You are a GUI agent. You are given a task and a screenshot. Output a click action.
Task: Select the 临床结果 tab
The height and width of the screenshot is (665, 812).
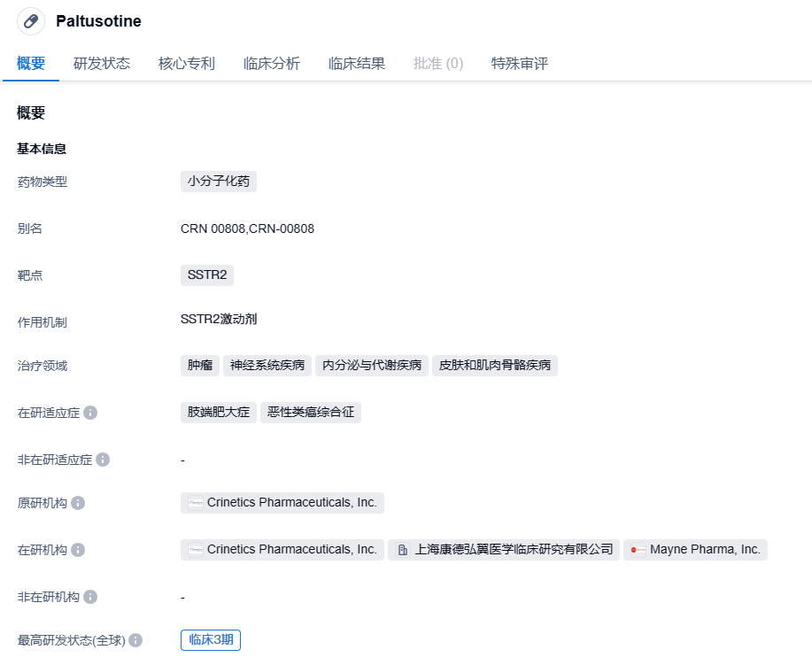(357, 64)
